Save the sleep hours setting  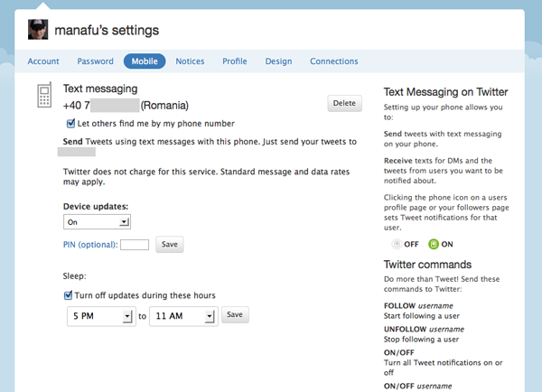tap(235, 314)
